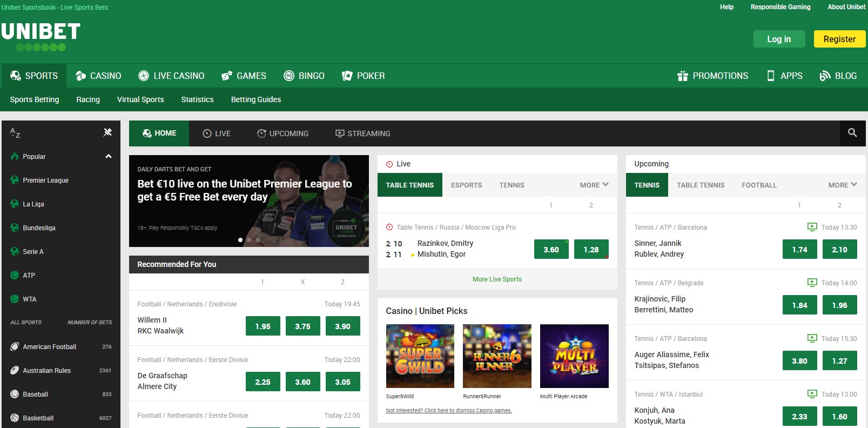Click the WTA tennis ball icon
This screenshot has width=868, height=428.
[15, 299]
